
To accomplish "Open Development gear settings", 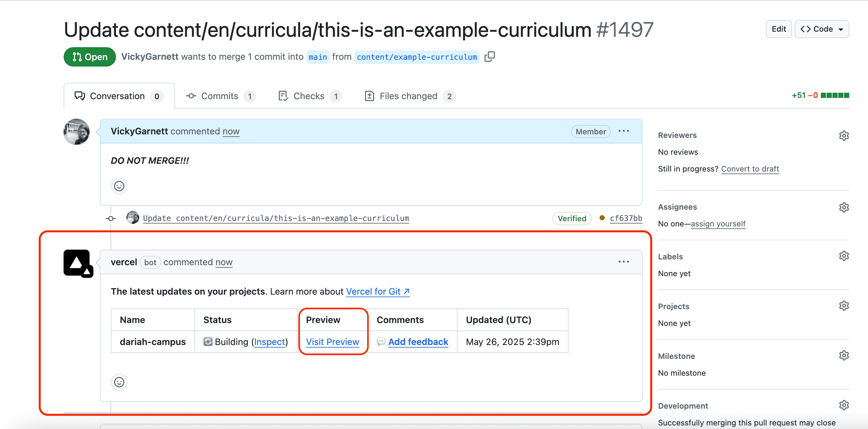I will [x=843, y=405].
